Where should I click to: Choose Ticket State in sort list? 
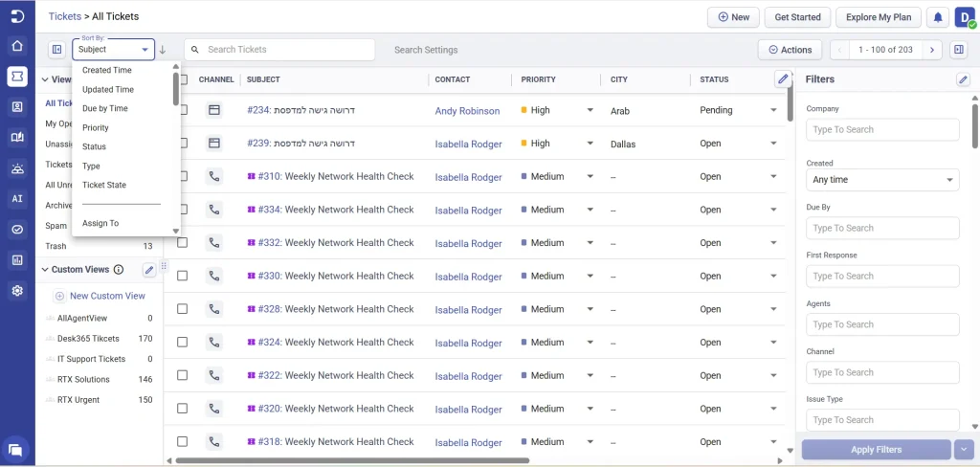[103, 185]
